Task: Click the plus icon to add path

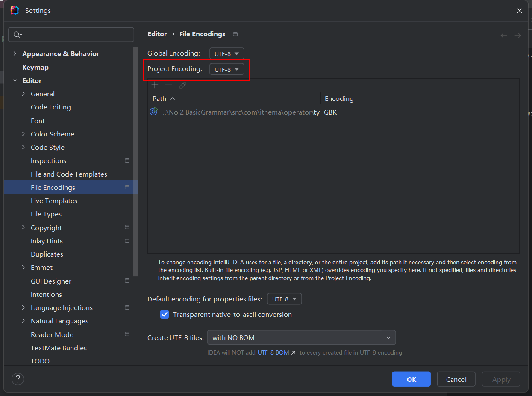Action: point(155,85)
